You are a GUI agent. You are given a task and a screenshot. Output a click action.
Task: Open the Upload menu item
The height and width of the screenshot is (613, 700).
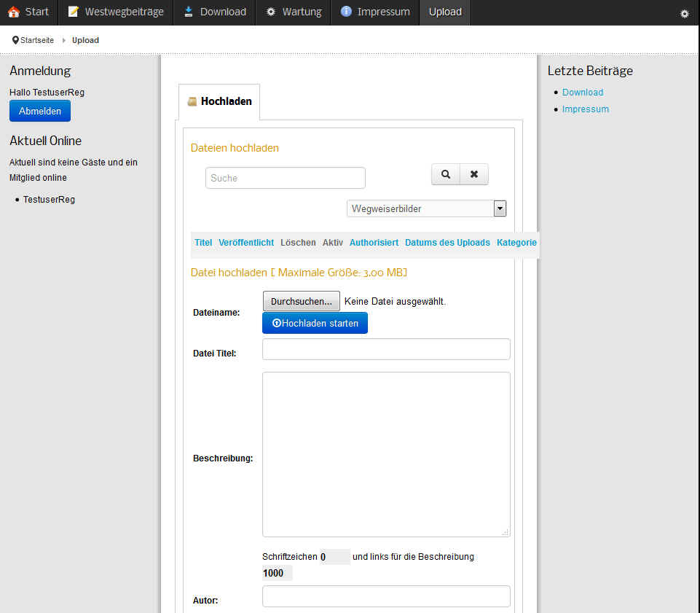pos(444,12)
